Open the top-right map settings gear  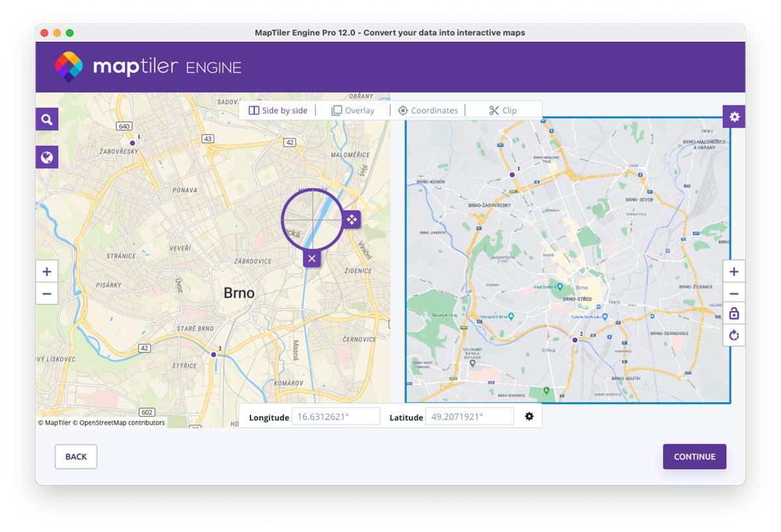(x=734, y=116)
